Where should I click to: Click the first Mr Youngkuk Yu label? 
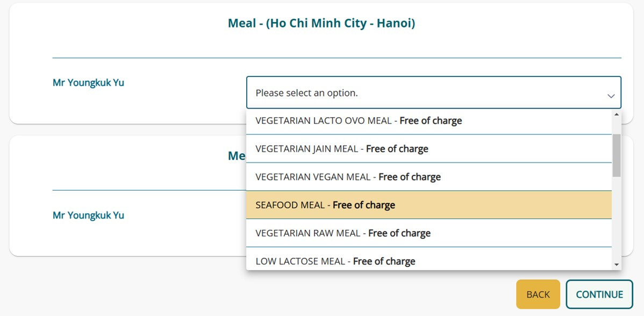coord(88,83)
